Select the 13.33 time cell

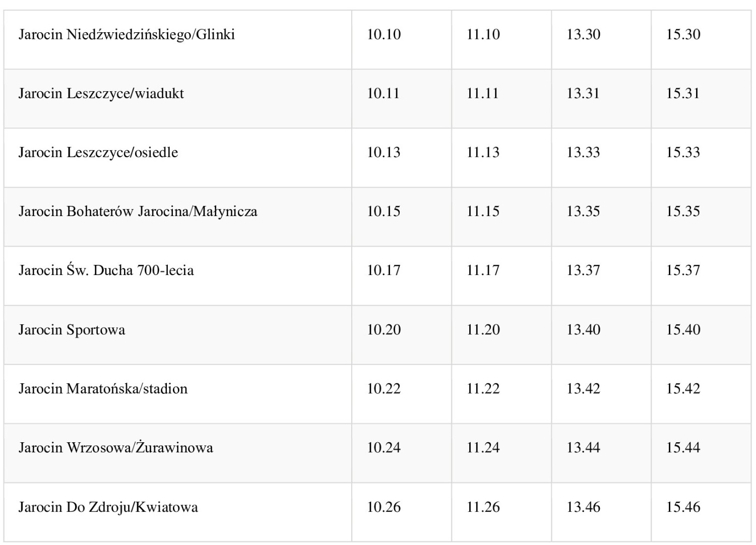pos(583,153)
